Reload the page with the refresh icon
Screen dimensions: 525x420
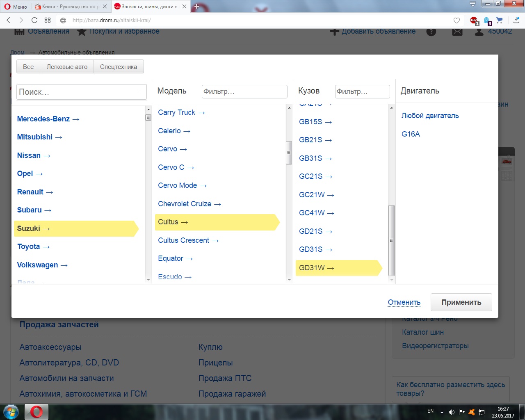coord(34,20)
